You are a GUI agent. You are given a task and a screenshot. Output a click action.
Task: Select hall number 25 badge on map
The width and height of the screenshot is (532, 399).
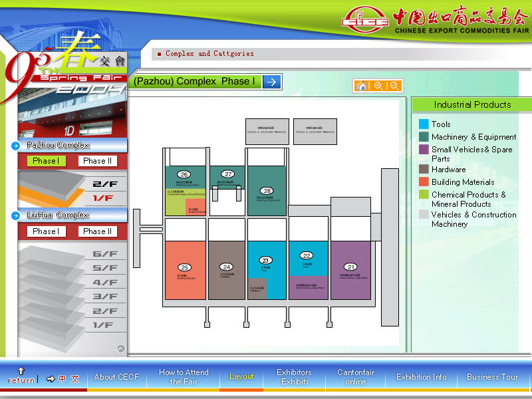point(185,267)
